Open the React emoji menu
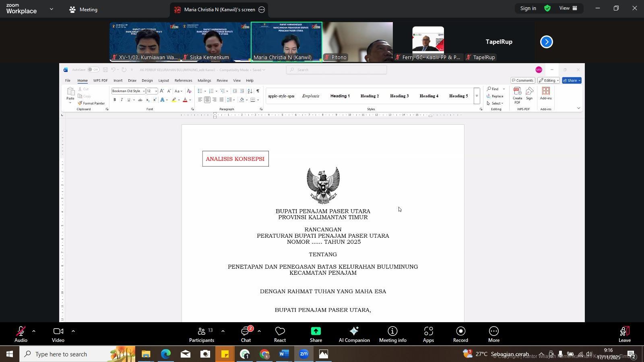Image resolution: width=644 pixels, height=362 pixels. [x=280, y=334]
